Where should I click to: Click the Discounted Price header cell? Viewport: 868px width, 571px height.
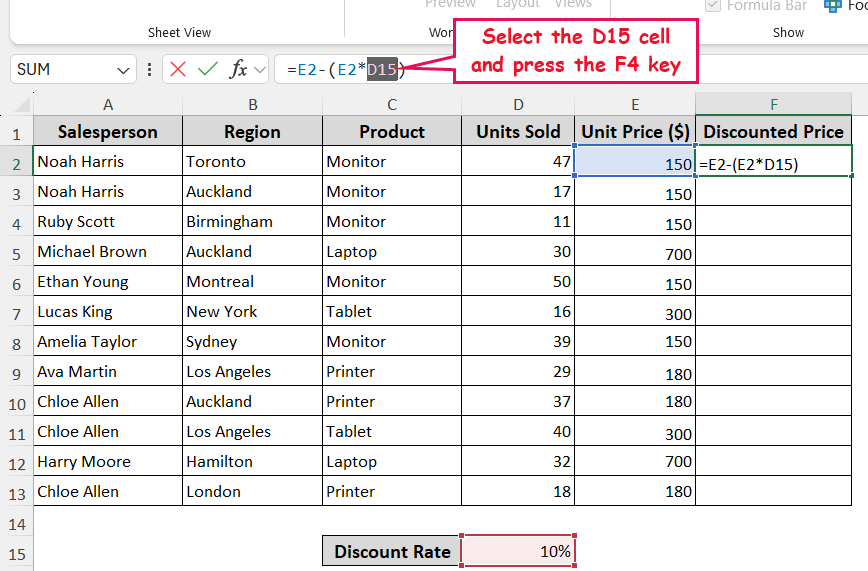tap(773, 132)
